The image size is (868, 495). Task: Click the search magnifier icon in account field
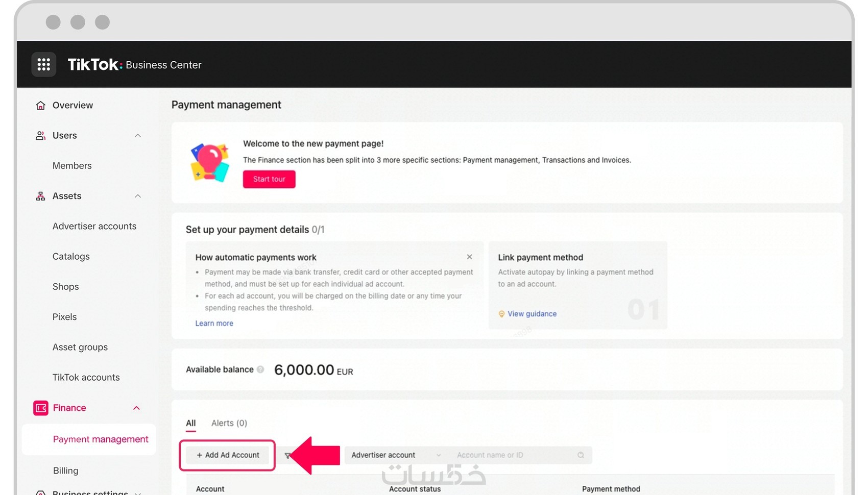click(581, 455)
